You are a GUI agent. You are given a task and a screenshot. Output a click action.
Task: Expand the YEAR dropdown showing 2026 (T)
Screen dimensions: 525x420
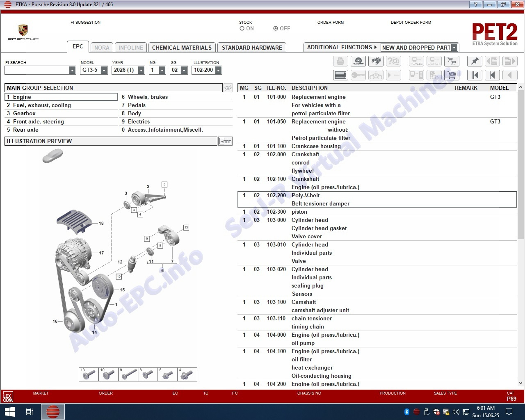pyautogui.click(x=141, y=70)
